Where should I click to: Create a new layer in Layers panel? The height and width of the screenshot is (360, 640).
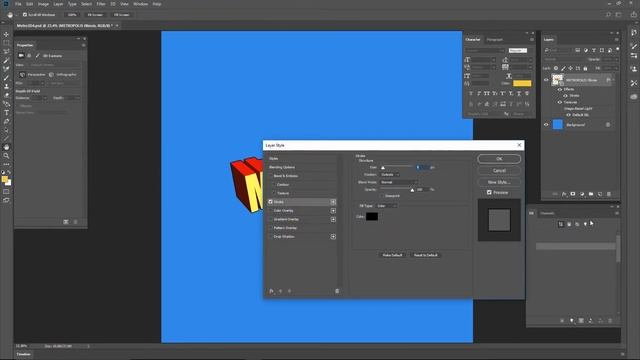(600, 194)
